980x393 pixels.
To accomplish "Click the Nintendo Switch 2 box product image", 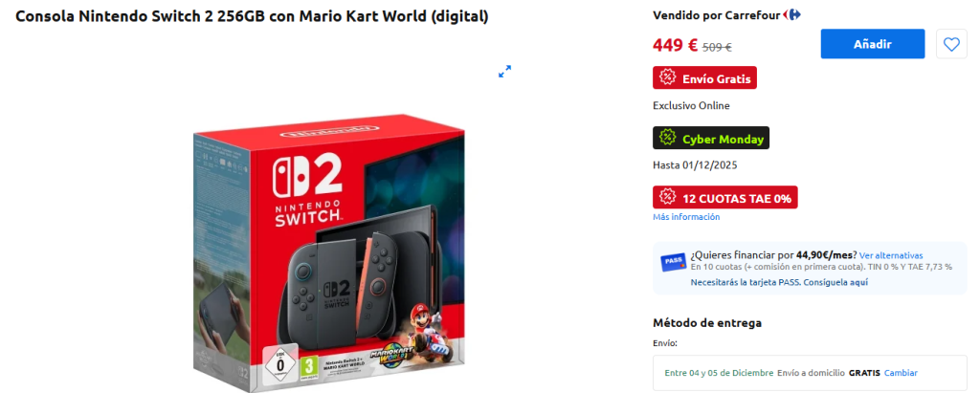I will (329, 253).
